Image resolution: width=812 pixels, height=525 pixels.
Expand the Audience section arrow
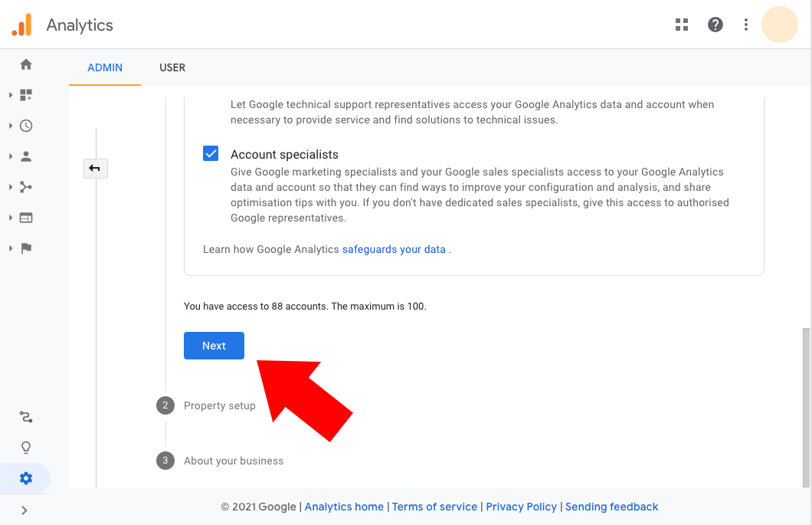point(11,156)
